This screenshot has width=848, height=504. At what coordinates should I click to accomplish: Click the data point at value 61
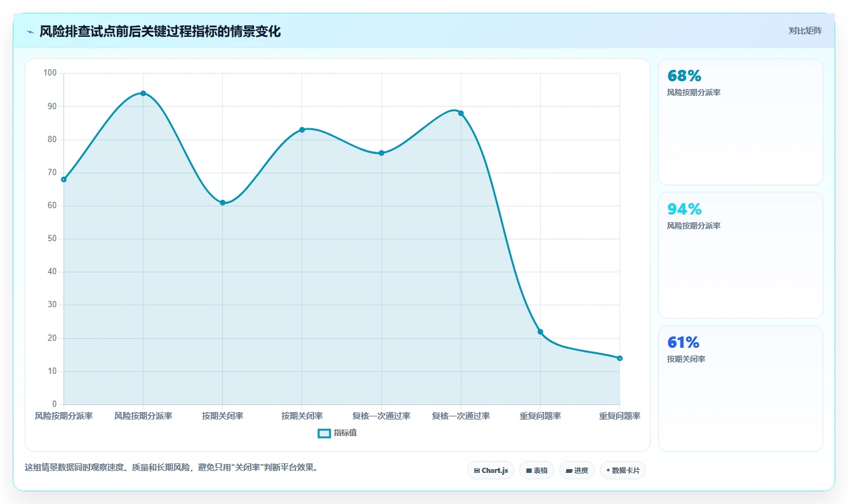point(223,202)
